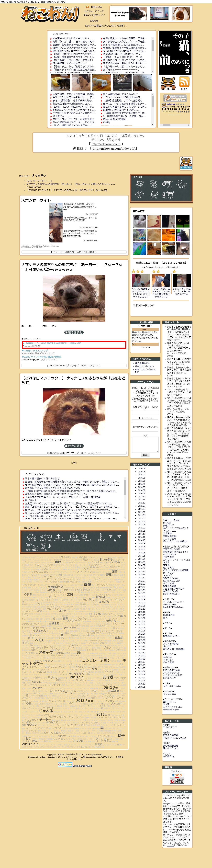Click the ミラクル tag in the word cloud
The height and width of the screenshot is (868, 212).
pyautogui.click(x=78, y=741)
